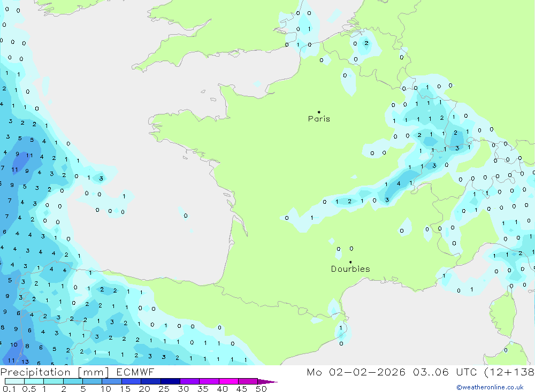Click the '03..06 UTC' time text
535x392 pixels.
click(x=444, y=372)
